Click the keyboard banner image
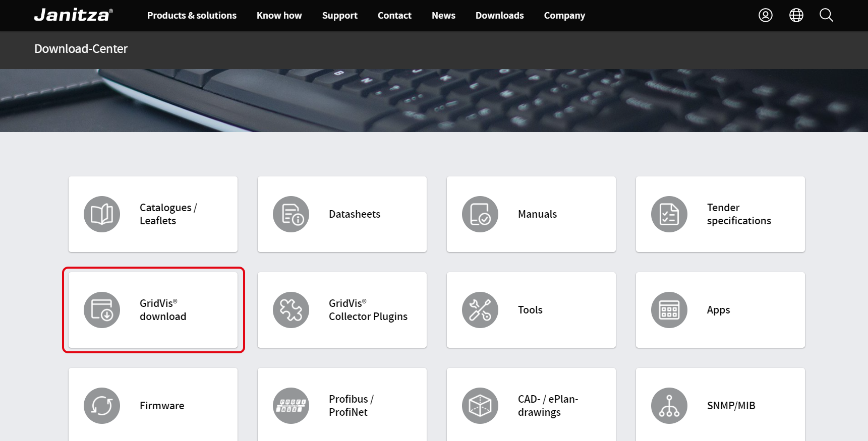 click(x=434, y=100)
